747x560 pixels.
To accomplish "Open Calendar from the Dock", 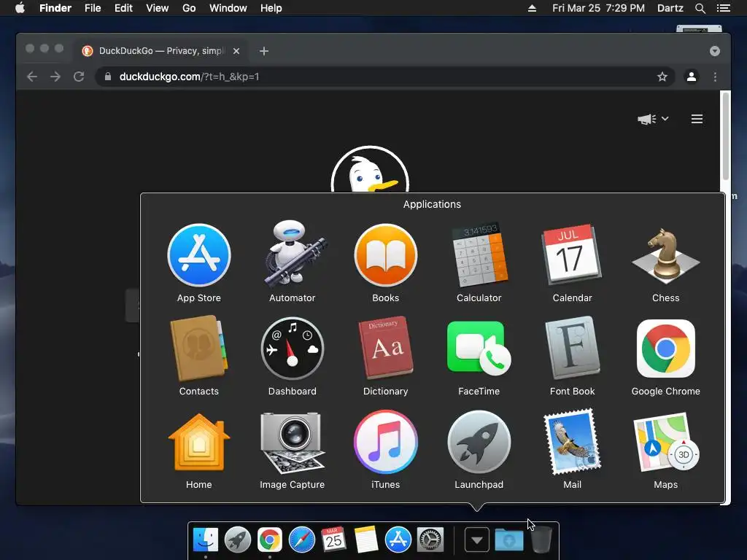I will tap(333, 539).
